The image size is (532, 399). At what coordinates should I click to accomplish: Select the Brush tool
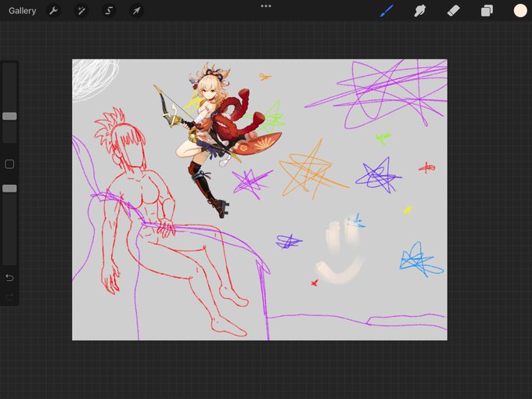point(386,10)
